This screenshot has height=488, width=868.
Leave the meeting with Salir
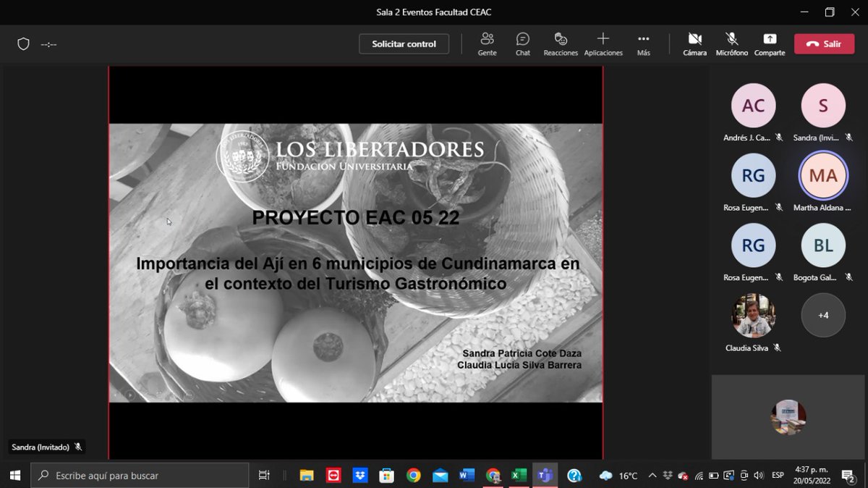coord(824,43)
